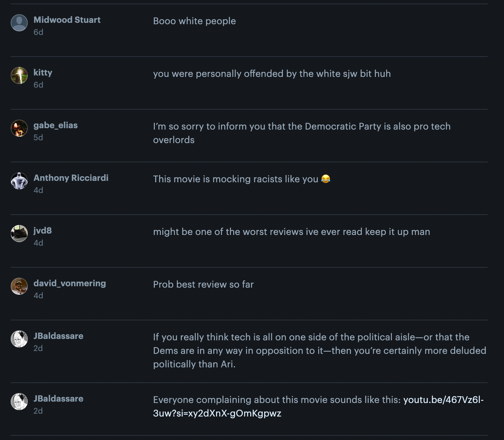This screenshot has width=504, height=440.
Task: Click JBaldassare's name on the last comment
Action: pos(58,399)
